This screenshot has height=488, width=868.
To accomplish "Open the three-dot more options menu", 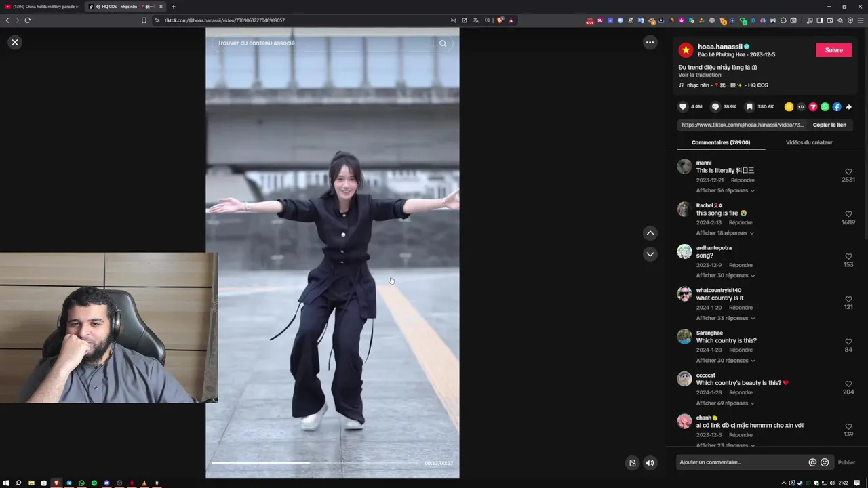I will pos(650,42).
